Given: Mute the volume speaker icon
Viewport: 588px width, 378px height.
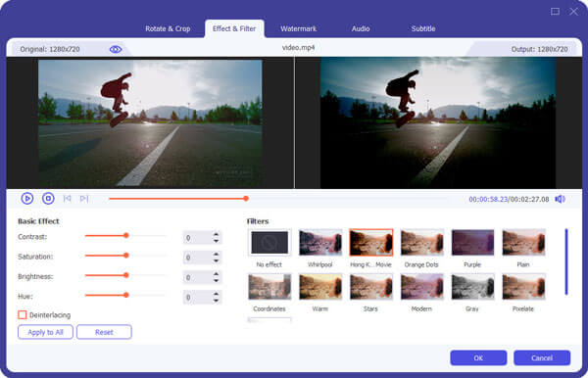Looking at the screenshot, I should [x=560, y=199].
